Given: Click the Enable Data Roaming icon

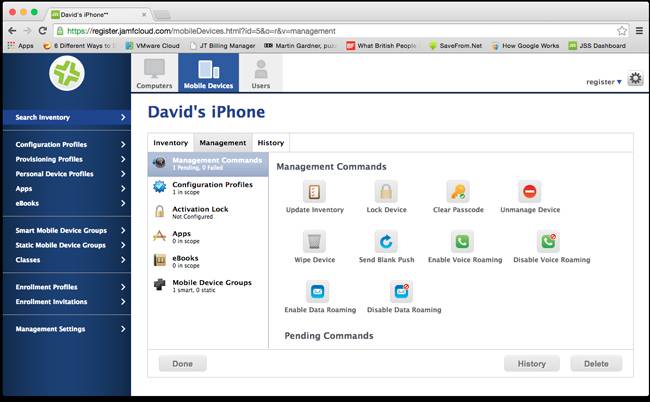Looking at the screenshot, I should pos(318,291).
